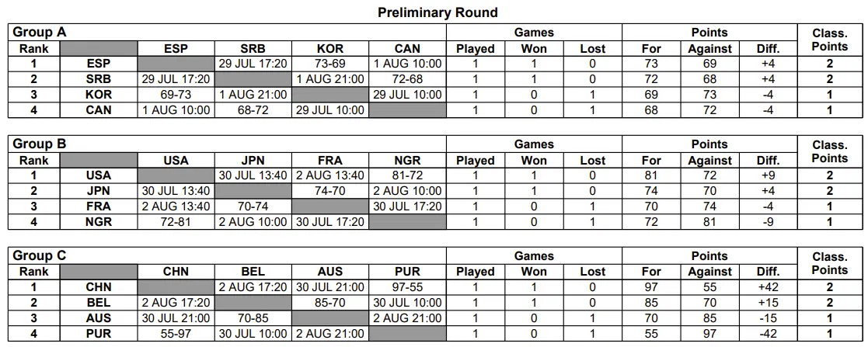This screenshot has width=868, height=347.
Task: Click the Class. Points header in Group A
Action: tap(830, 40)
